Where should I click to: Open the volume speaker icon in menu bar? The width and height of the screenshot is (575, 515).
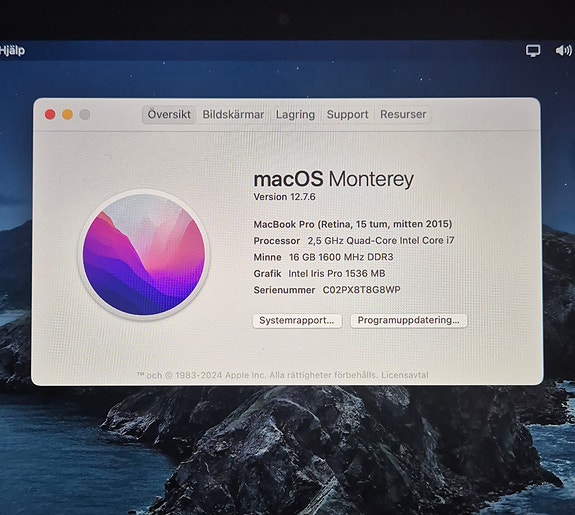564,50
